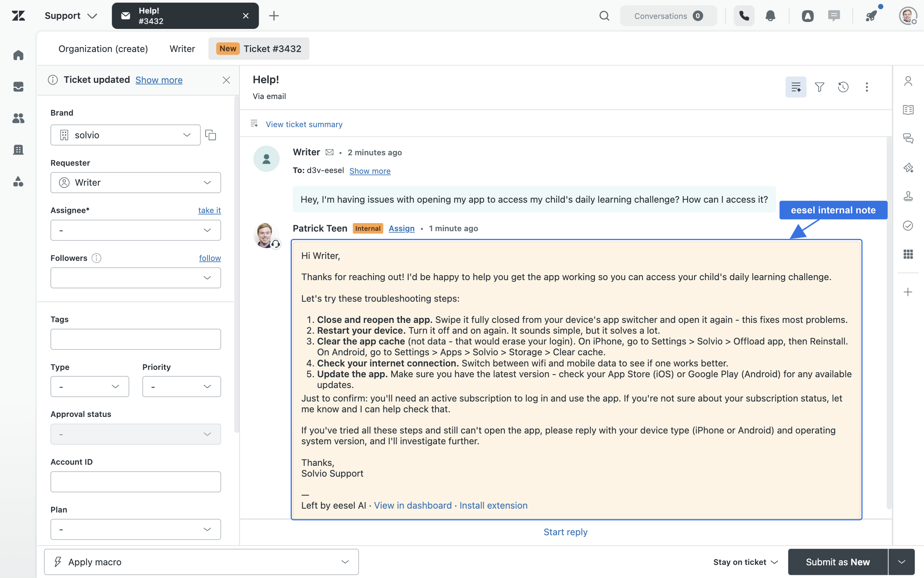Click the Tags input field
Screen dimensions: 924x578
pos(136,339)
